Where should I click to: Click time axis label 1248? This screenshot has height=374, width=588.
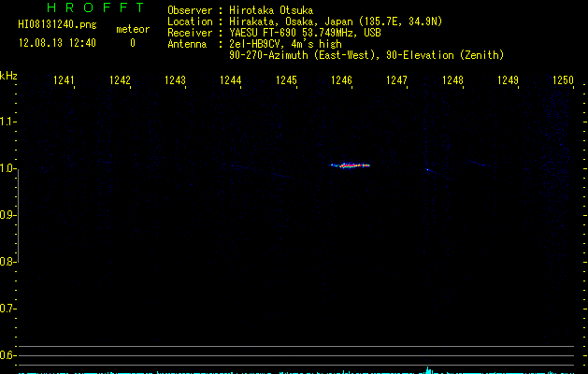(452, 80)
